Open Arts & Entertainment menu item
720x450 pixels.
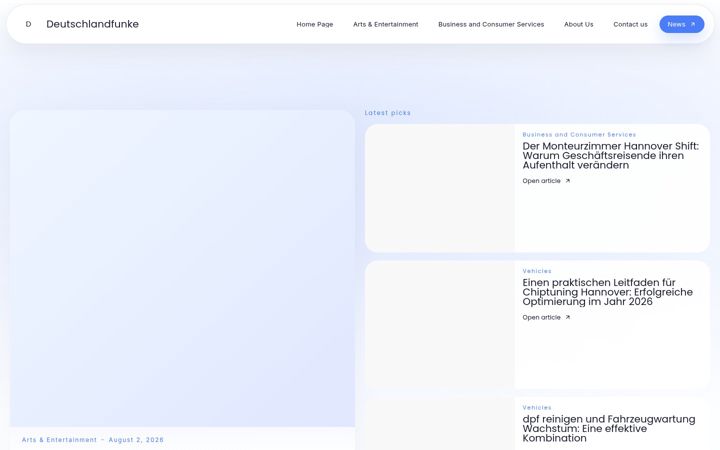(385, 24)
